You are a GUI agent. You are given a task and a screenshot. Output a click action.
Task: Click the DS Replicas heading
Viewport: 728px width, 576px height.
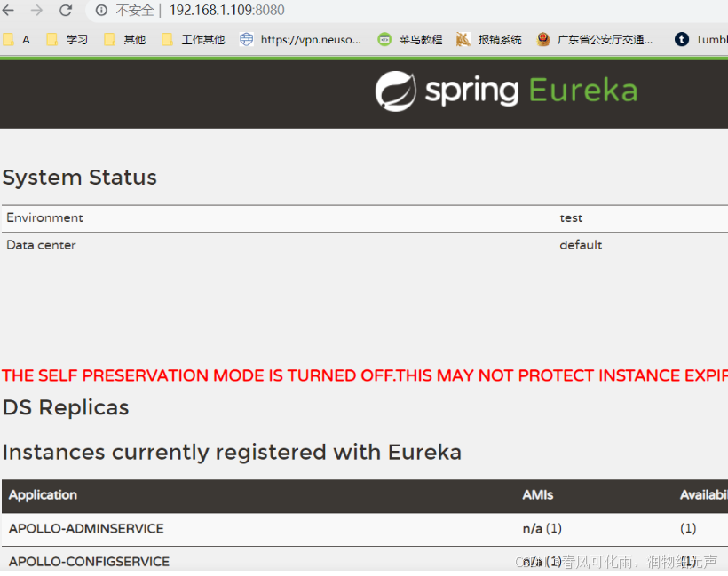pos(66,407)
